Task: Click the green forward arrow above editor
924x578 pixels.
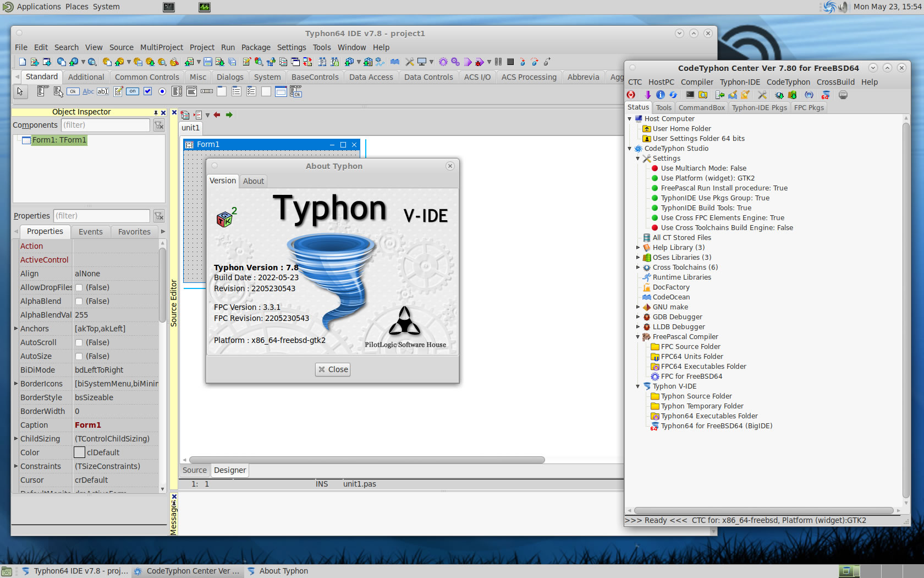Action: (229, 115)
